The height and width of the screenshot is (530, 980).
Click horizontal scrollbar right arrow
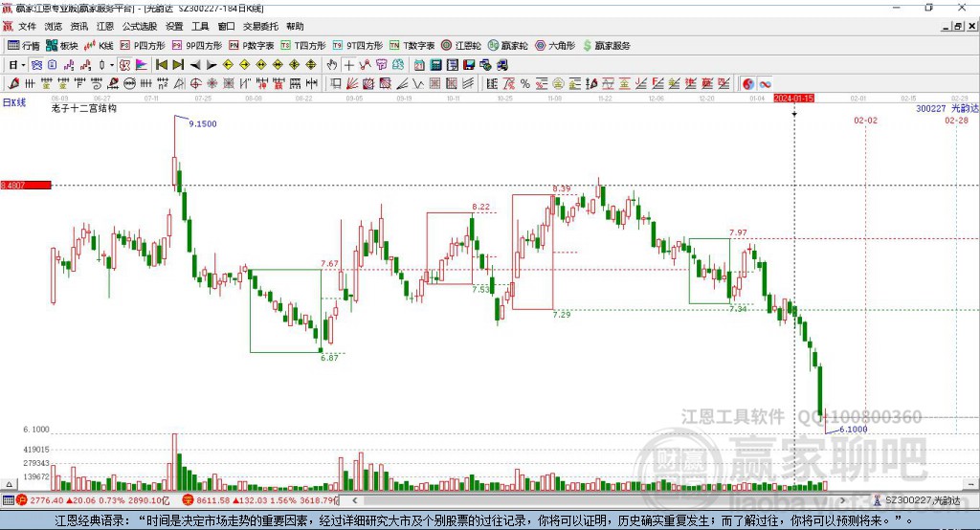click(842, 500)
